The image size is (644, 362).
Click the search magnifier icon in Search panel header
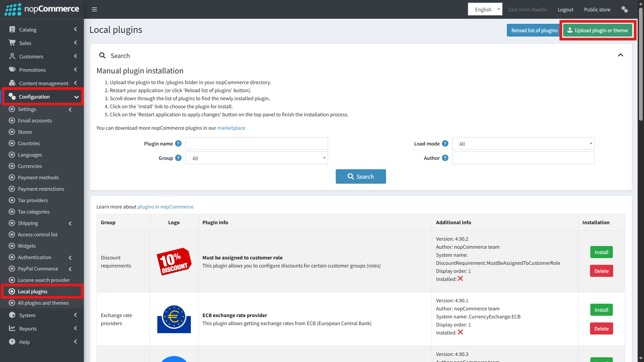102,55
